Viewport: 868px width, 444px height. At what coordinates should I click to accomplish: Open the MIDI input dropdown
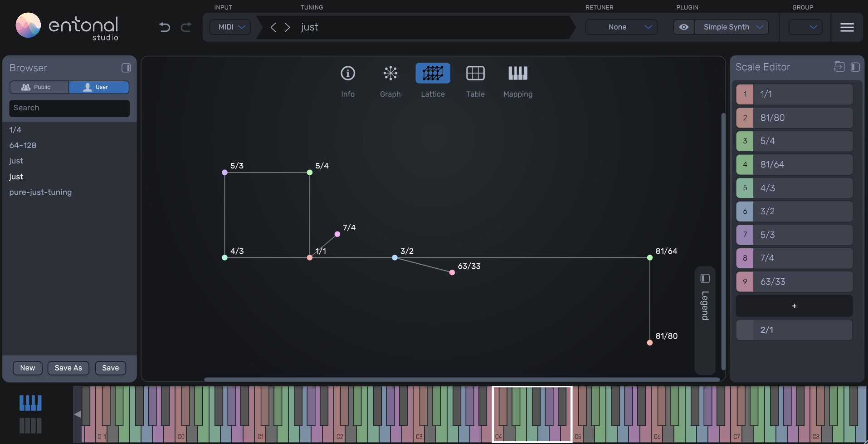point(229,27)
